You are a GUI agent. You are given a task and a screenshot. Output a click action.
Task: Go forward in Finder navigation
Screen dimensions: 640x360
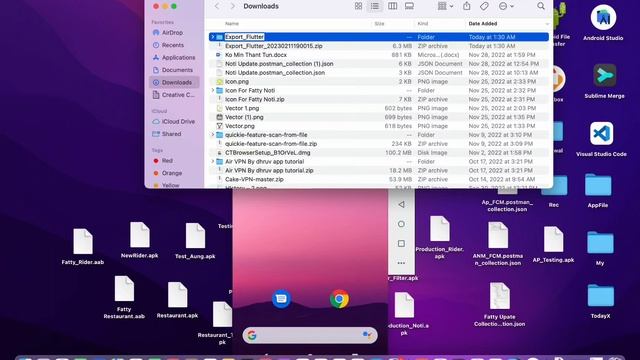(x=233, y=6)
